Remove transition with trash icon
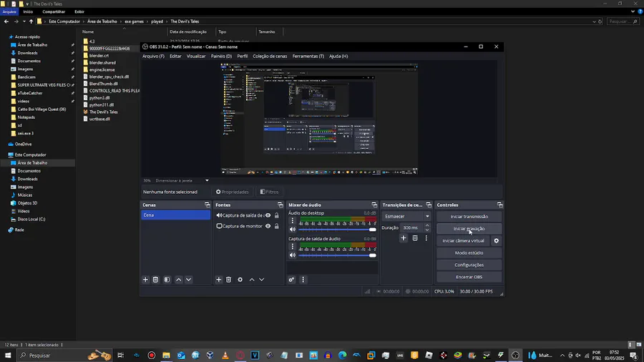644x362 pixels. [x=415, y=238]
